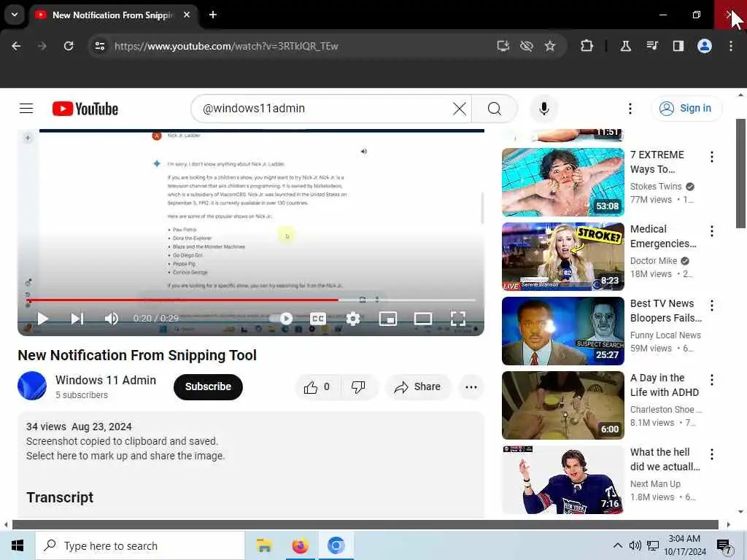Open Firefox from the taskbar
747x560 pixels.
tap(300, 545)
